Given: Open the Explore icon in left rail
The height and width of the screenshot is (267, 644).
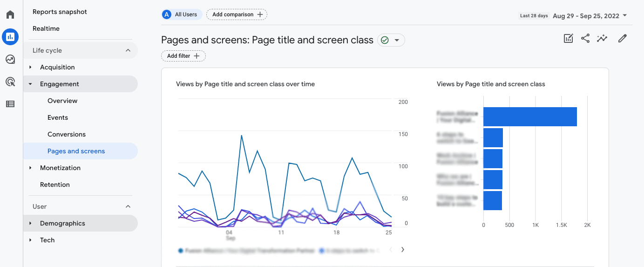Looking at the screenshot, I should tap(10, 59).
